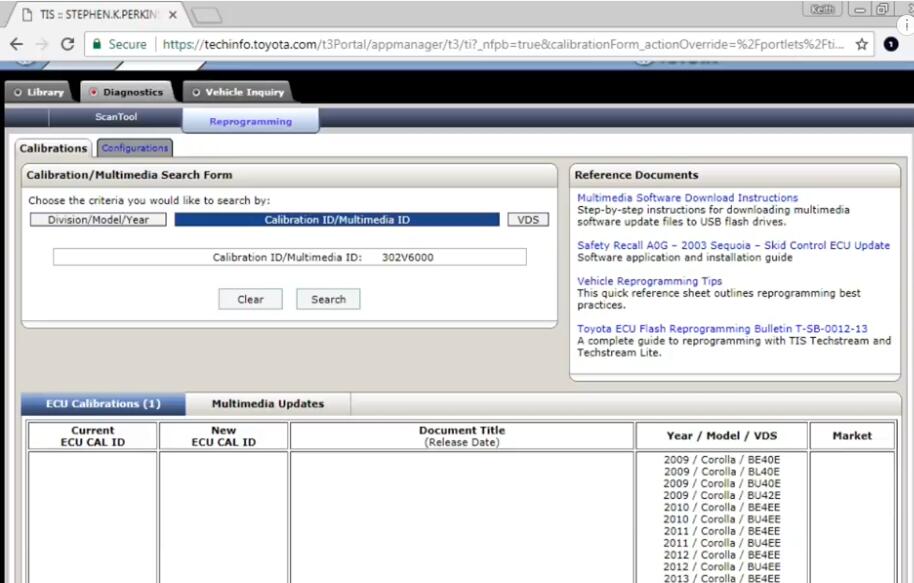Click the address bar URL
Viewport: 914px width, 583px height.
(503, 44)
